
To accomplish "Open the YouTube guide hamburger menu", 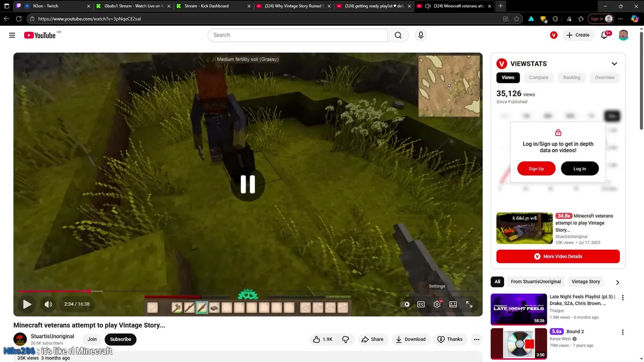I will (12, 35).
